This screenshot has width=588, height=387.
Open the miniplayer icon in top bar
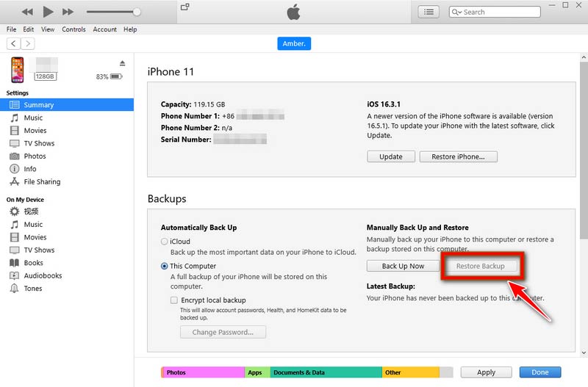184,7
